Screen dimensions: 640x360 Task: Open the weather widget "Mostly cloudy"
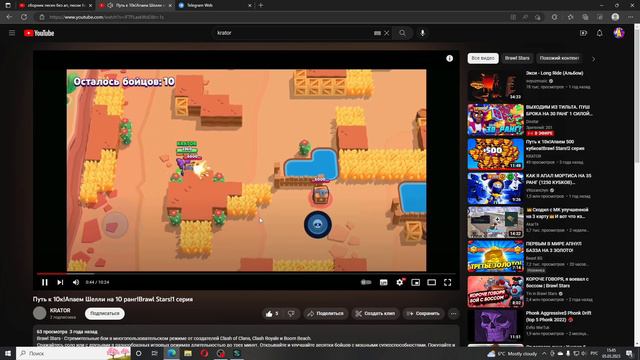513,353
